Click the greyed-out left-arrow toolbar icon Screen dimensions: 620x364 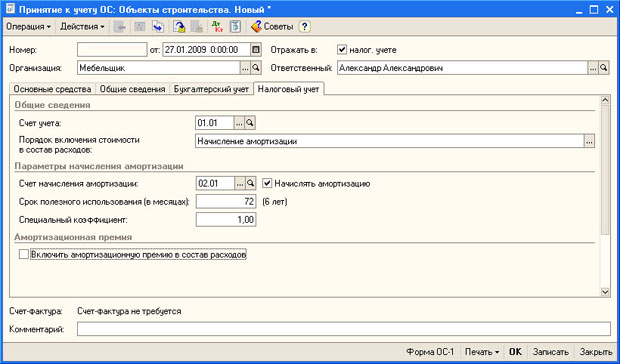120,27
